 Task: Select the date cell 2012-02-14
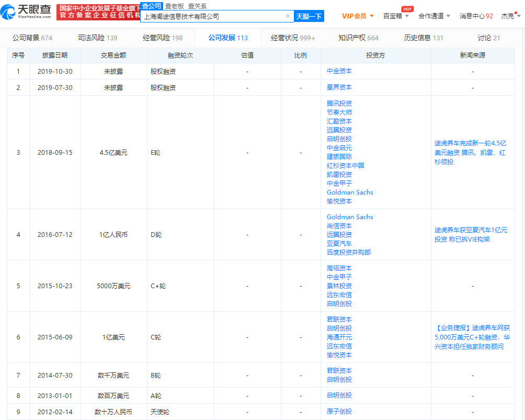tap(55, 412)
